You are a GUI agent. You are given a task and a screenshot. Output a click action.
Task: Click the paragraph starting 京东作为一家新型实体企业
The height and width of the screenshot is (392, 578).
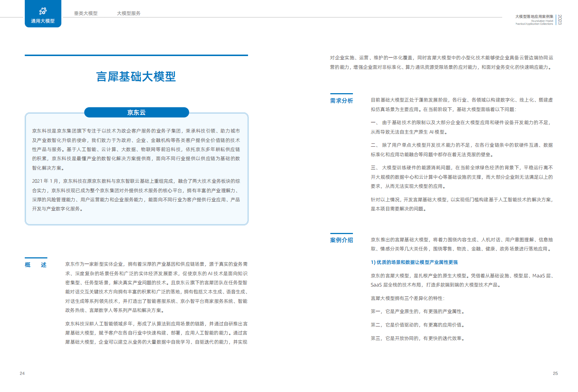156,287
